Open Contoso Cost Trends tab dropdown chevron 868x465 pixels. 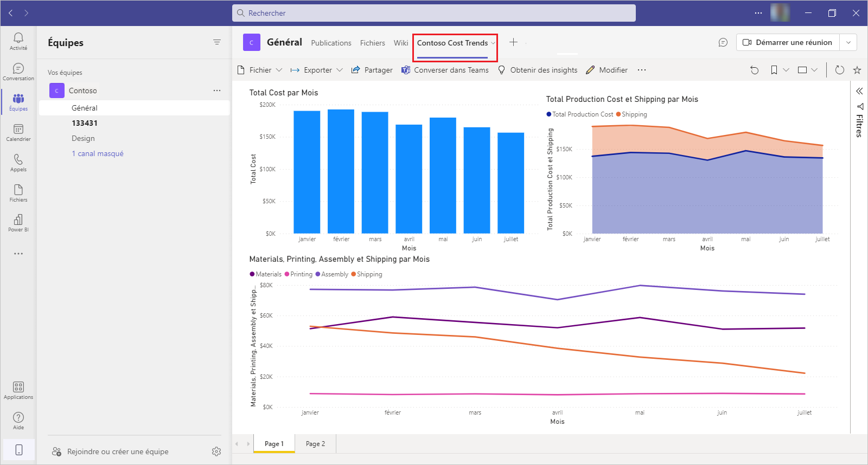(493, 43)
